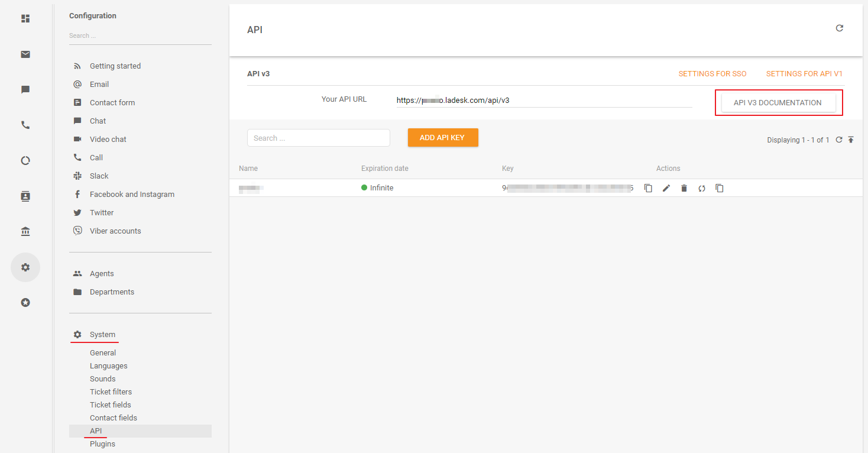Click the export arrow icon beside paging info
This screenshot has height=453, width=868.
[851, 140]
